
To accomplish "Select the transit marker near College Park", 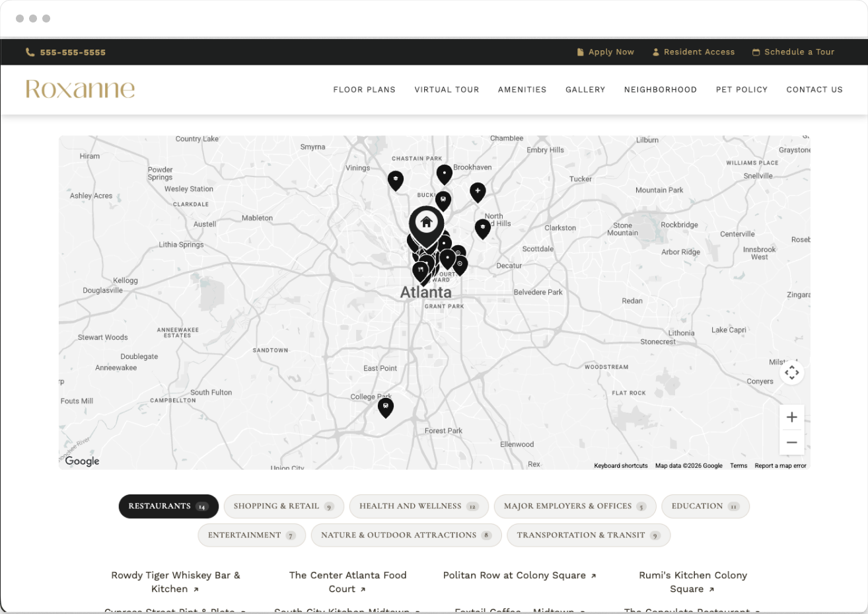I will pos(386,407).
